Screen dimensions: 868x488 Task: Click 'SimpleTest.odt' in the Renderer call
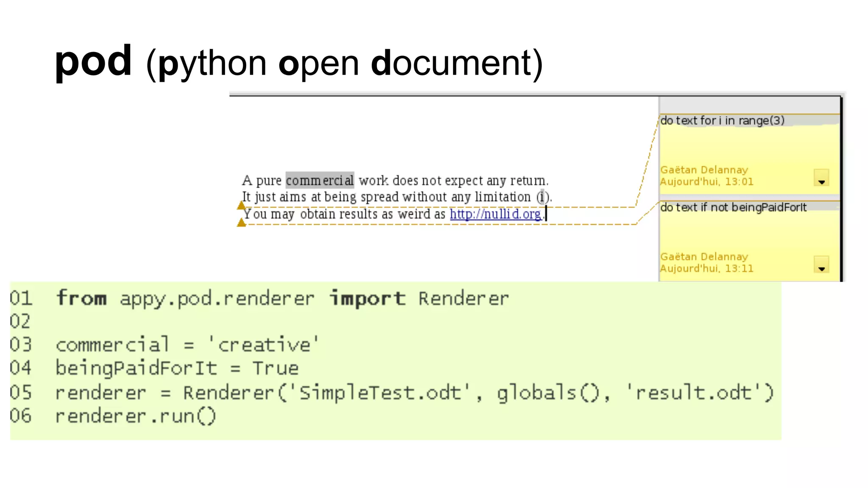380,393
